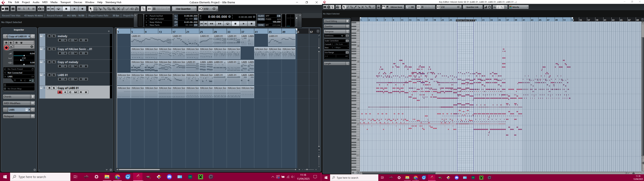
Task: Select the Color paint bucket tool
Action: (x=137, y=9)
